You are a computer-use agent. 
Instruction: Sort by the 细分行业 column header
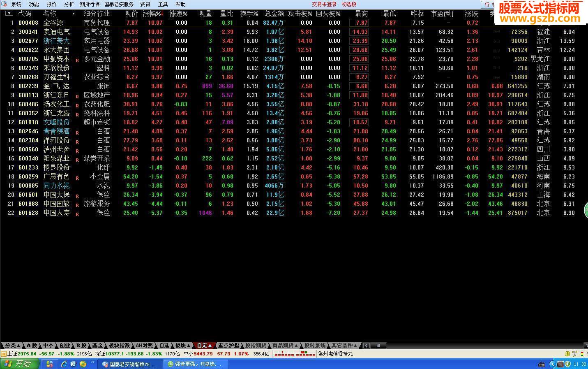pos(97,14)
